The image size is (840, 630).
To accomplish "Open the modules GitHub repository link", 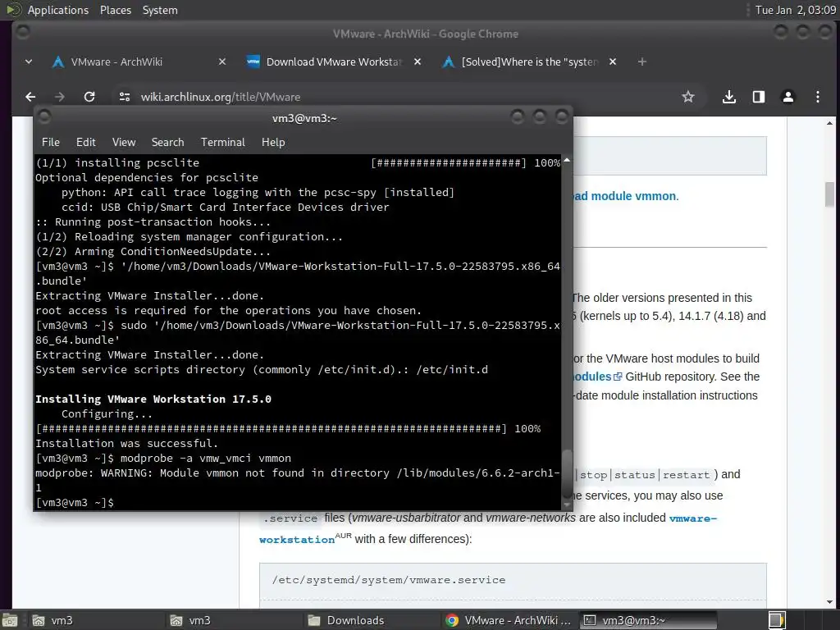I will [x=597, y=377].
